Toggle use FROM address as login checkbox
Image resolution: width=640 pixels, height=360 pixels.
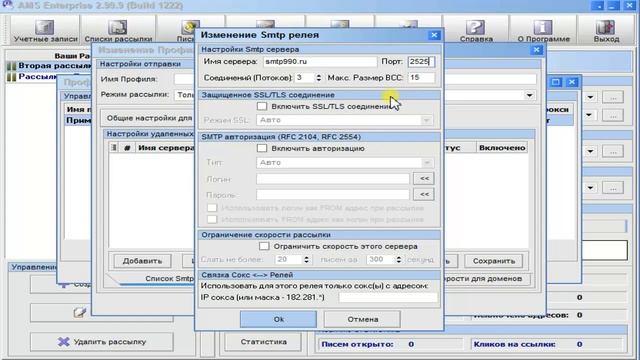point(212,220)
